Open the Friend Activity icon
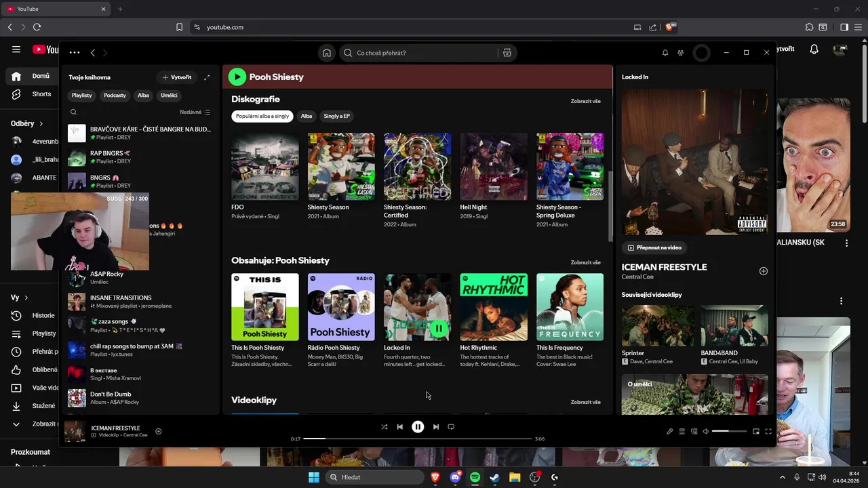This screenshot has height=488, width=868. (681, 53)
